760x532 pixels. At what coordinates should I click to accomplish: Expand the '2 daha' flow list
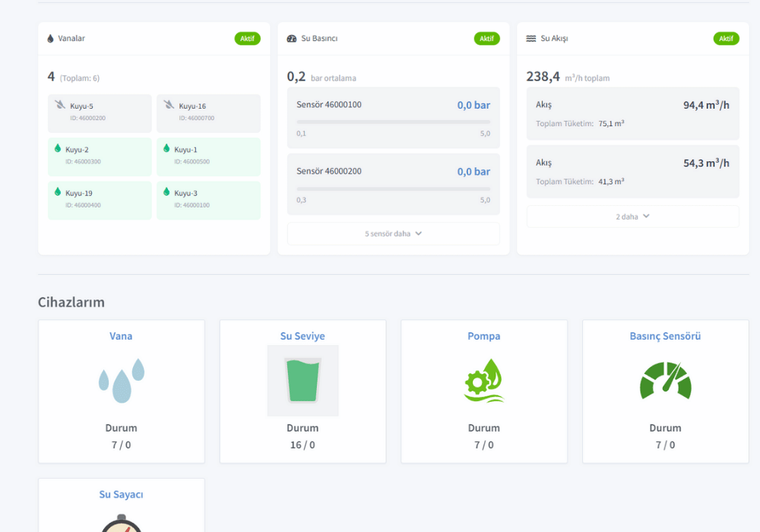pyautogui.click(x=632, y=217)
